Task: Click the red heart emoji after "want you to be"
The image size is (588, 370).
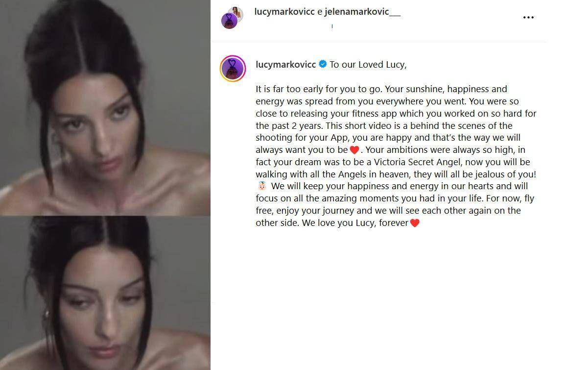Action: pos(354,150)
